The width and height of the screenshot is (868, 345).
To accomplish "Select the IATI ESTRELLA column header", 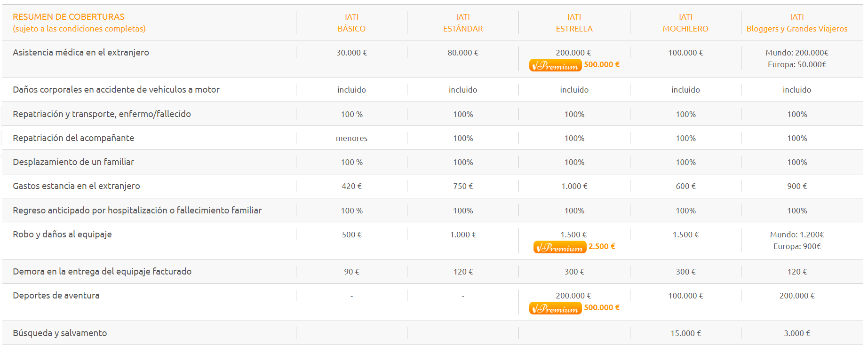I will point(574,23).
